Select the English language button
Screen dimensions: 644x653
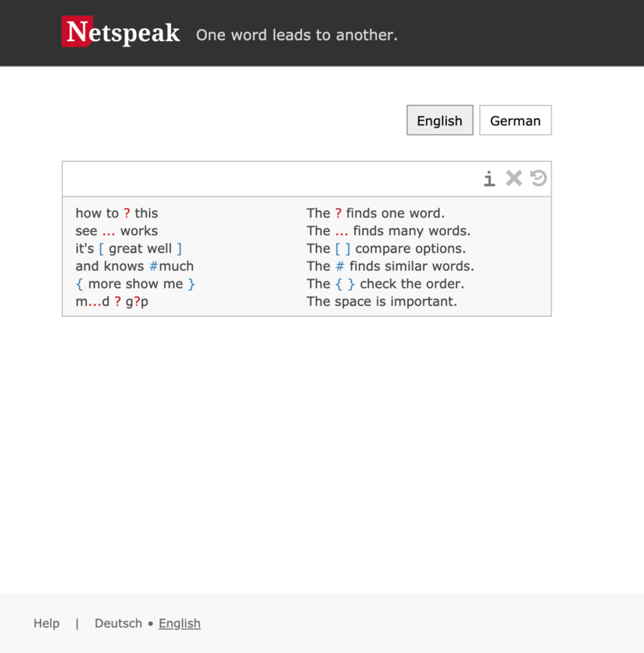click(x=440, y=121)
